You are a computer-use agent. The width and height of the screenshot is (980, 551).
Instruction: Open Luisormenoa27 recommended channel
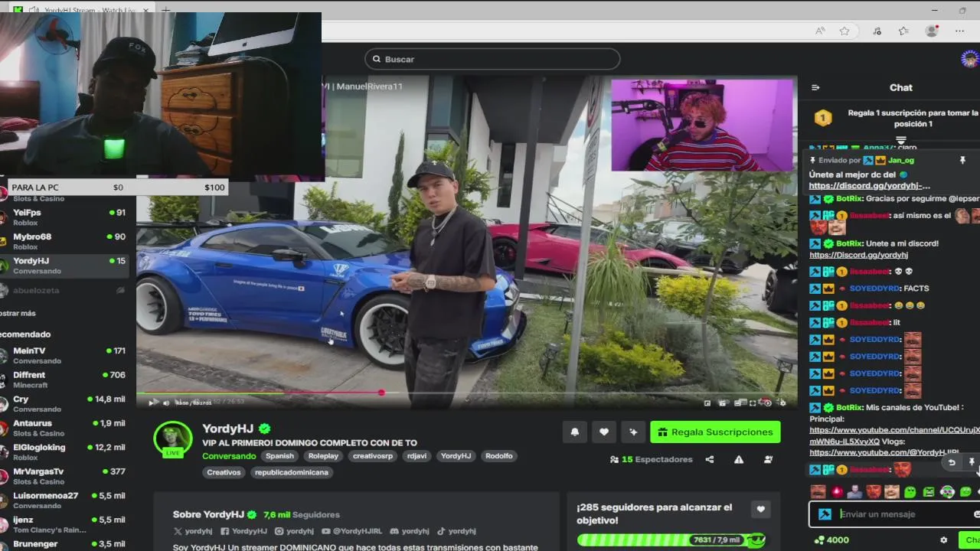pos(63,500)
